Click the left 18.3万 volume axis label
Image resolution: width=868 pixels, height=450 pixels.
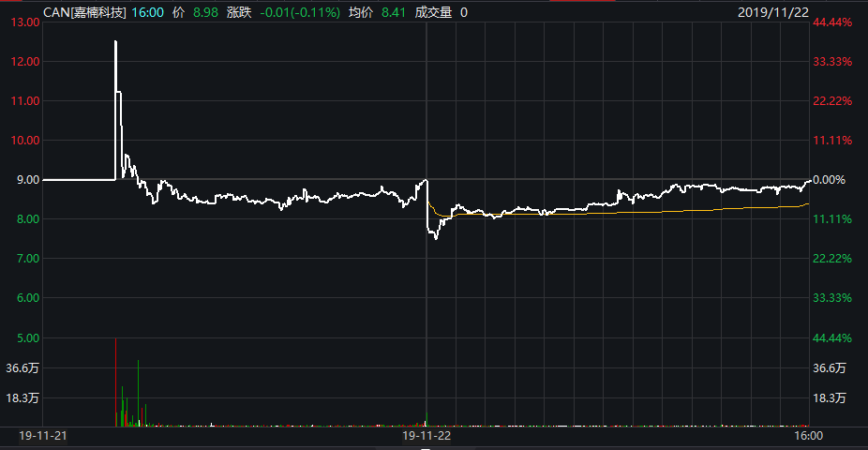coord(22,398)
